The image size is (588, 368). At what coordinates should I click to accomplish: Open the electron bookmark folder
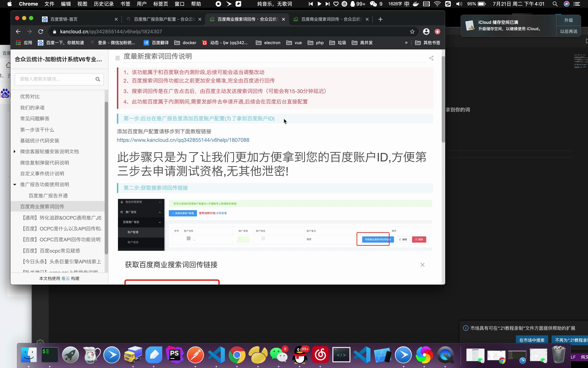(x=268, y=43)
